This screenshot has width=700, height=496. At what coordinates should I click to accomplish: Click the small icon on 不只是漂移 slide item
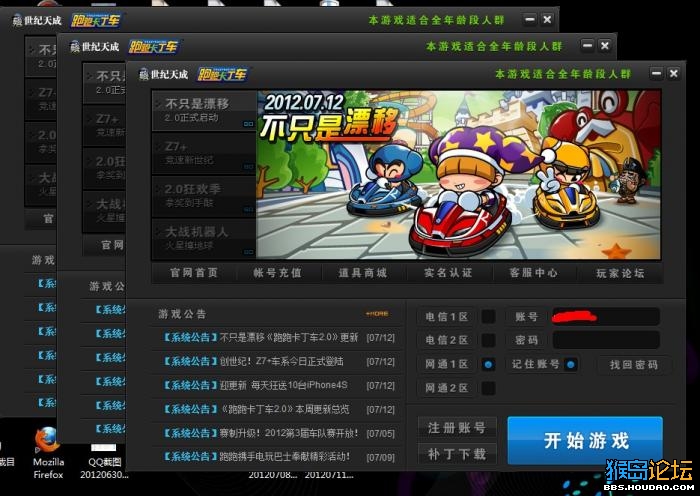(x=249, y=124)
